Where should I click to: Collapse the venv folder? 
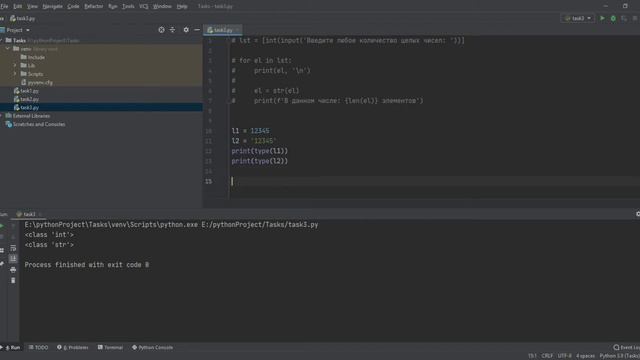point(8,49)
